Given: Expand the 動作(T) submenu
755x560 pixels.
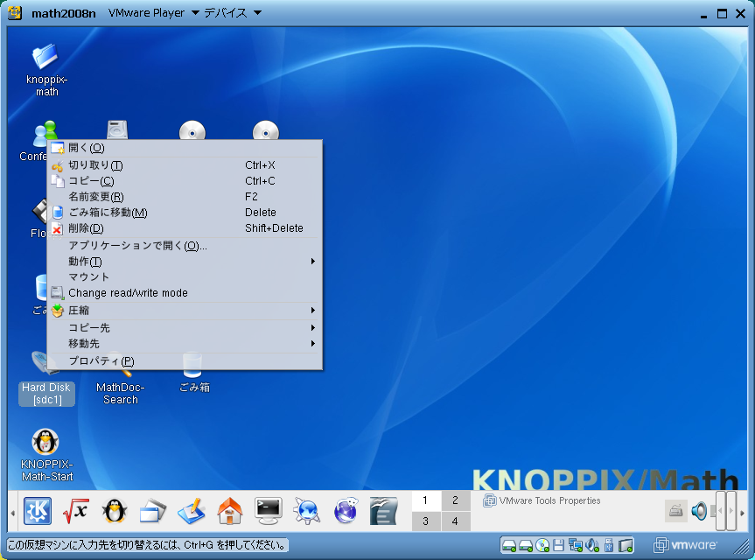Looking at the screenshot, I should tap(185, 262).
